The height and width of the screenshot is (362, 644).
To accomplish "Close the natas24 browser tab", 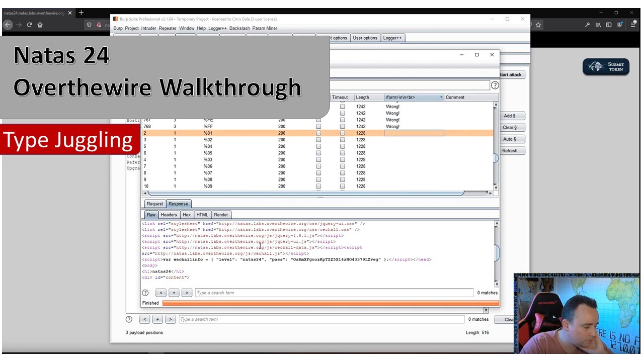I will [x=69, y=13].
